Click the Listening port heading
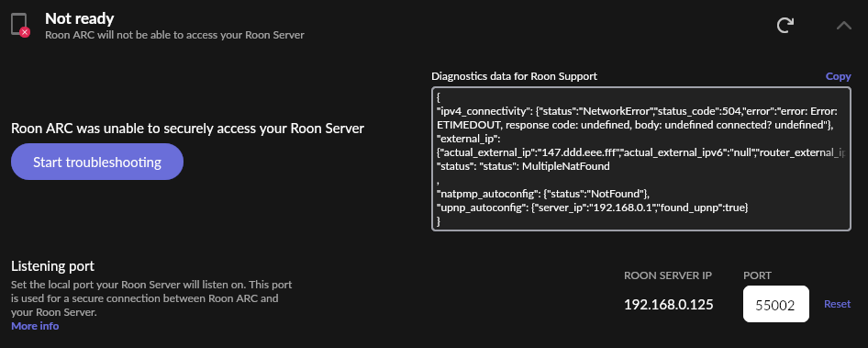The image size is (868, 348). (x=52, y=266)
